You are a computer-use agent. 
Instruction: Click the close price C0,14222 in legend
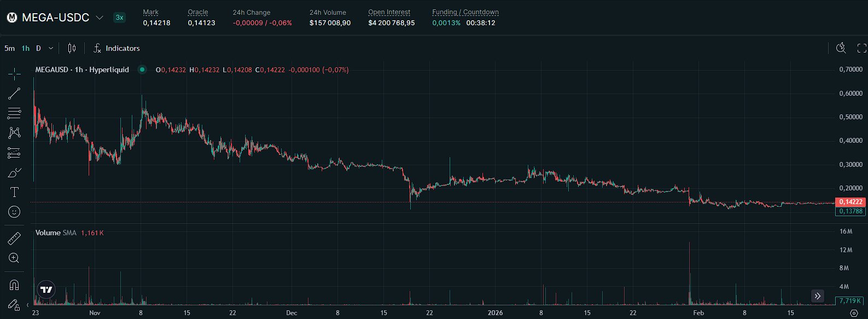[270, 69]
